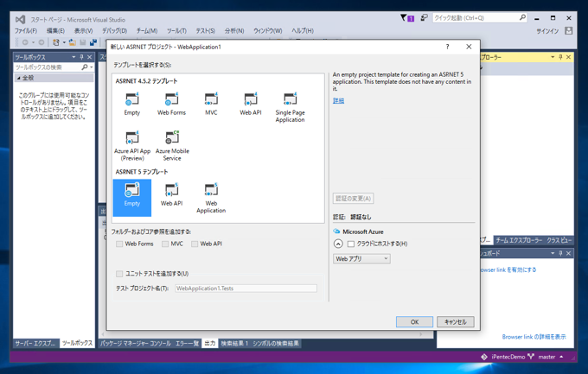Open the デバッグ(D) menu
Viewport: 588px width, 374px height.
tap(114, 31)
